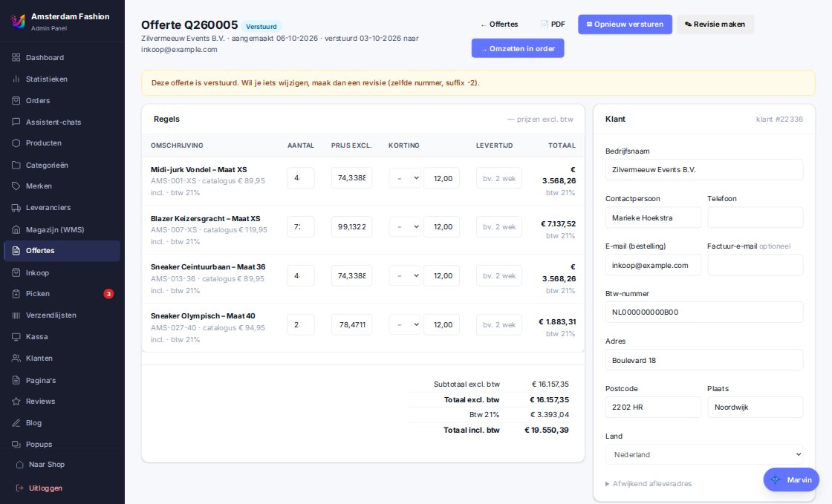
Task: Open korting type dropdown for Midi-jurk Vondel
Action: 405,178
